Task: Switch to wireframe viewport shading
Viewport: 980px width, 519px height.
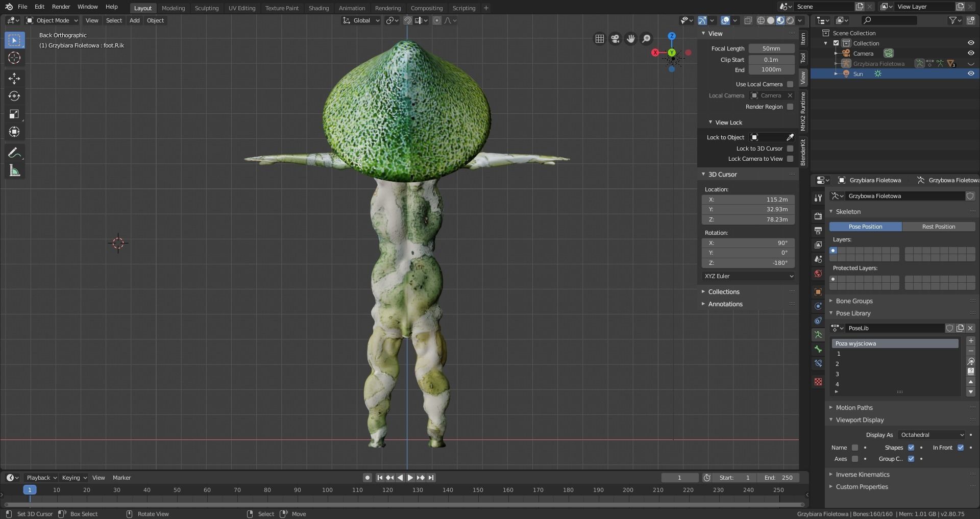Action: click(x=761, y=20)
